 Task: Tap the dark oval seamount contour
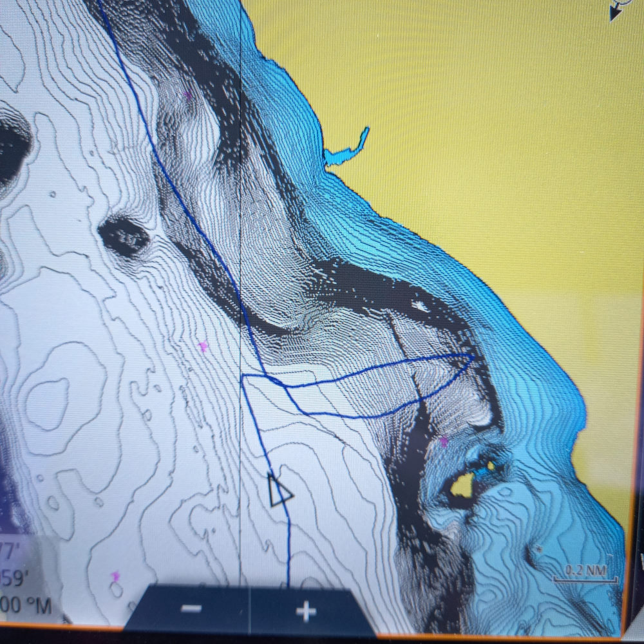click(124, 236)
